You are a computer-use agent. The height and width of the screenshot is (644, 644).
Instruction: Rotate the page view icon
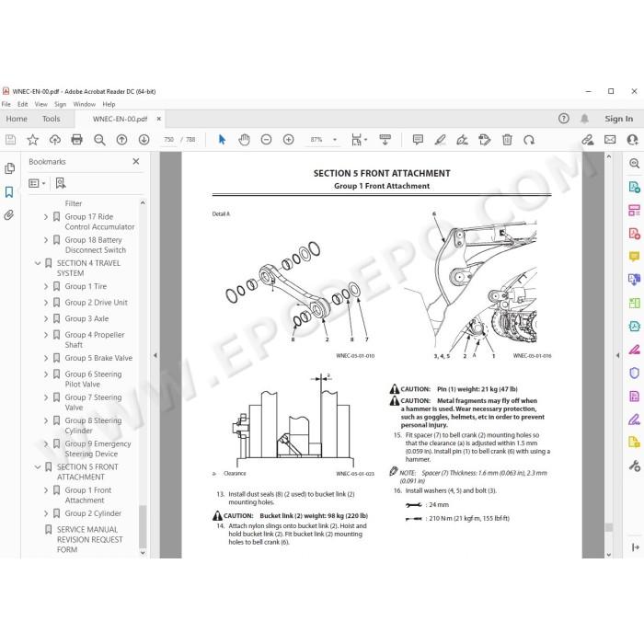coord(529,140)
